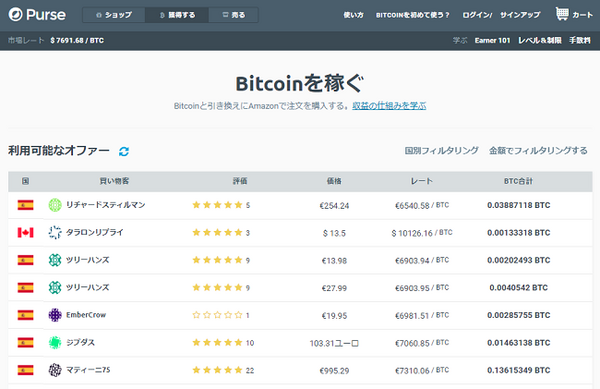This screenshot has width=600, height=389.
Task: Click price €13.98
Action: tap(334, 261)
